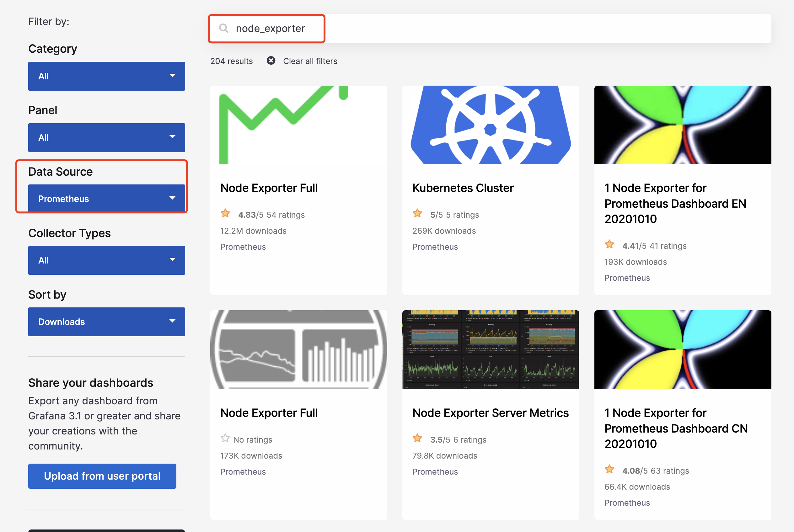Screen dimensions: 794x532
Task: Click the 5/5 5 ratings text
Action: click(x=454, y=215)
